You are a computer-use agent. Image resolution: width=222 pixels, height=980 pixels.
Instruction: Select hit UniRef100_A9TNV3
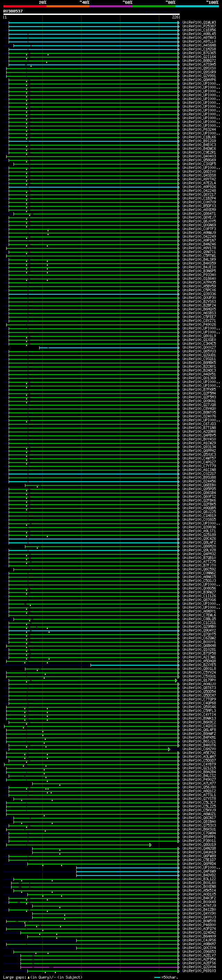coord(199,38)
